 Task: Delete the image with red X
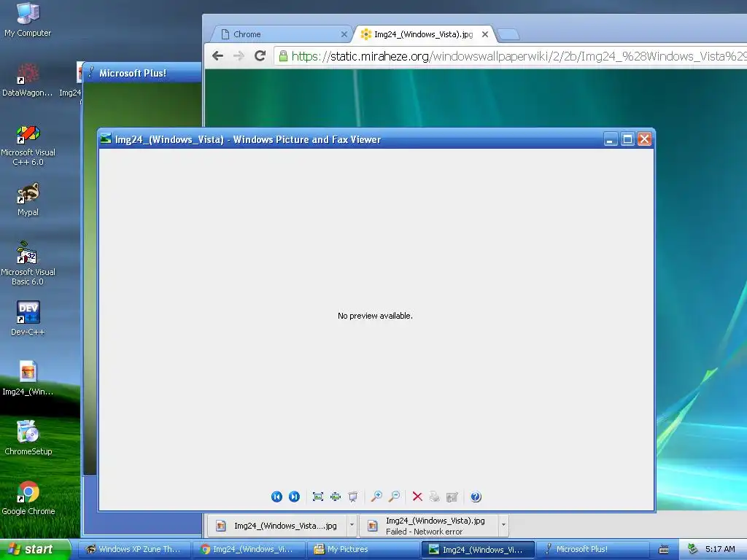click(417, 497)
